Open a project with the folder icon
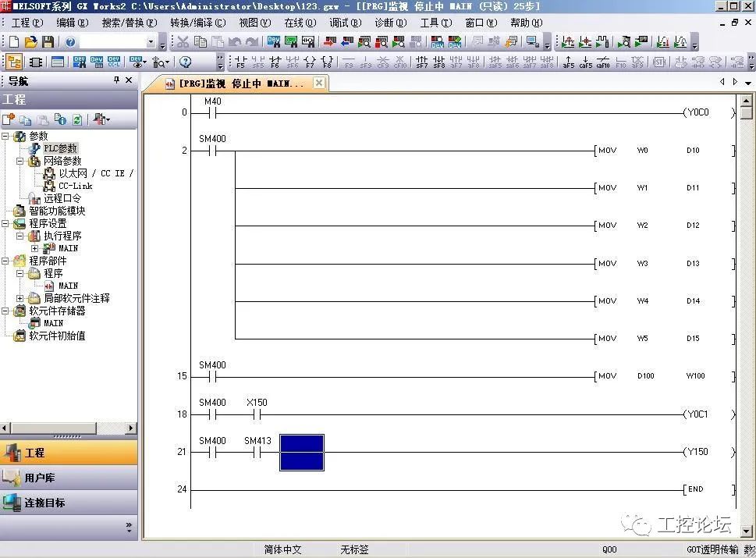This screenshot has height=558, width=756. [x=31, y=42]
